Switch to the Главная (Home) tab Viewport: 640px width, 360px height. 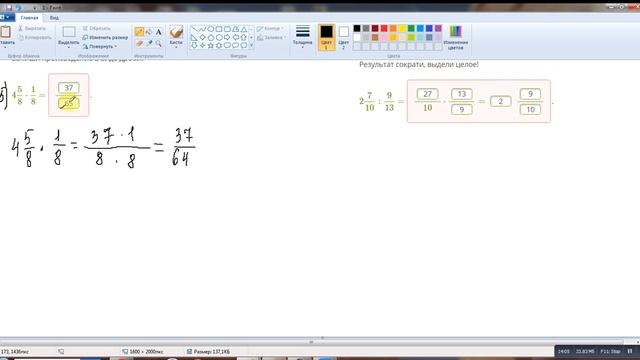tap(29, 18)
